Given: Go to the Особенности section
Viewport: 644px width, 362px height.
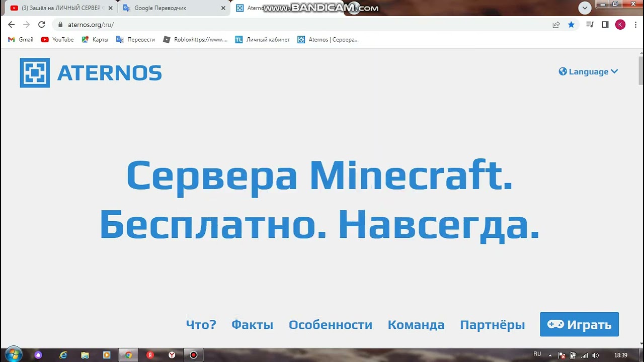Looking at the screenshot, I should pyautogui.click(x=330, y=325).
